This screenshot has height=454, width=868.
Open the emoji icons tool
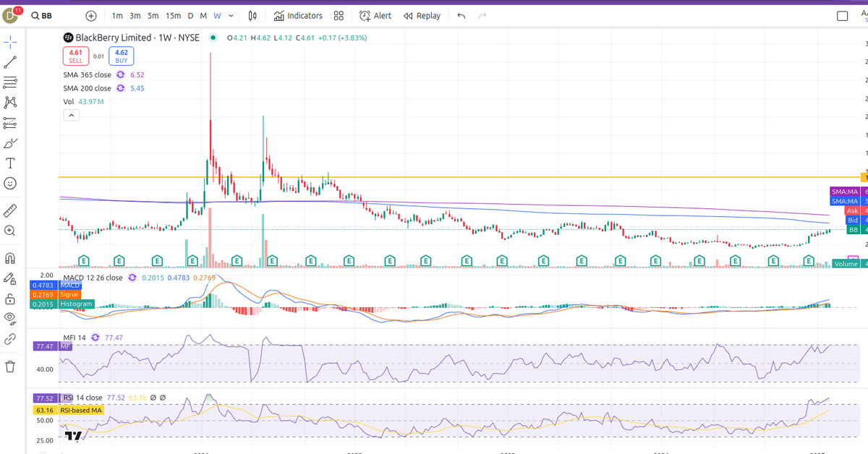point(10,184)
